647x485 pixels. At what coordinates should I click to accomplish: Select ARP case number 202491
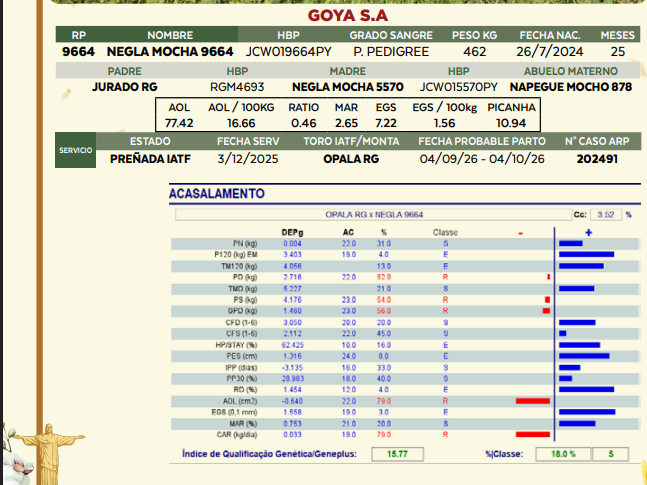(597, 159)
